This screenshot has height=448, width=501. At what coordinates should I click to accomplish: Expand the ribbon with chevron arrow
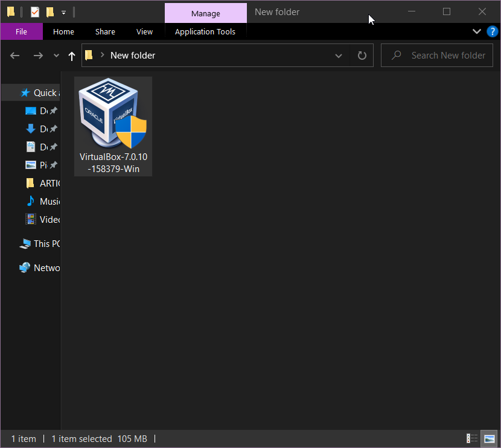[476, 31]
